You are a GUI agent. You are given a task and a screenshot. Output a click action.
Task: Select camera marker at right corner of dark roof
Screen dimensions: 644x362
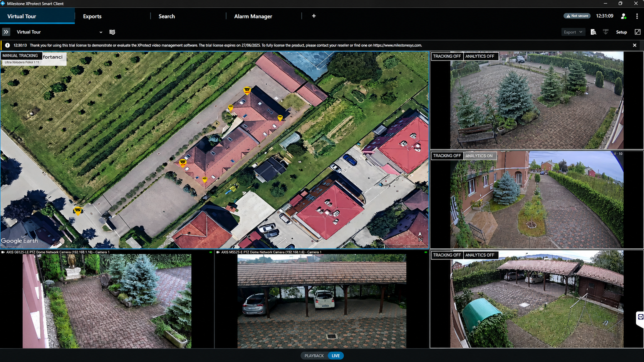[x=280, y=118]
